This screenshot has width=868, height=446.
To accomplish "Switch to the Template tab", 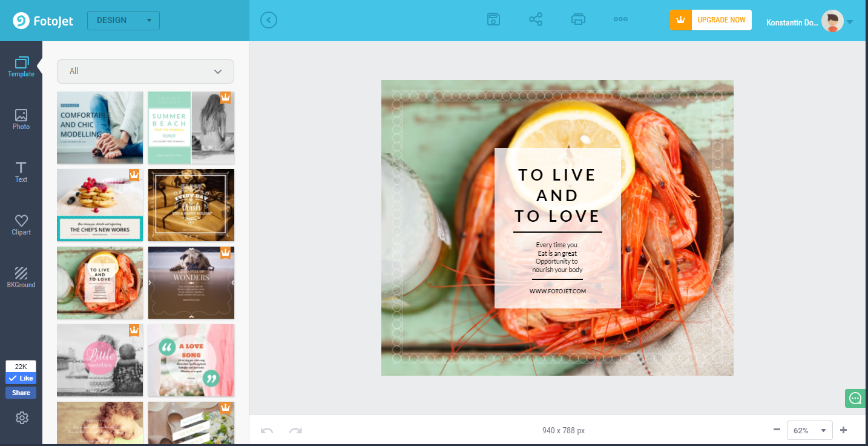I will click(21, 67).
